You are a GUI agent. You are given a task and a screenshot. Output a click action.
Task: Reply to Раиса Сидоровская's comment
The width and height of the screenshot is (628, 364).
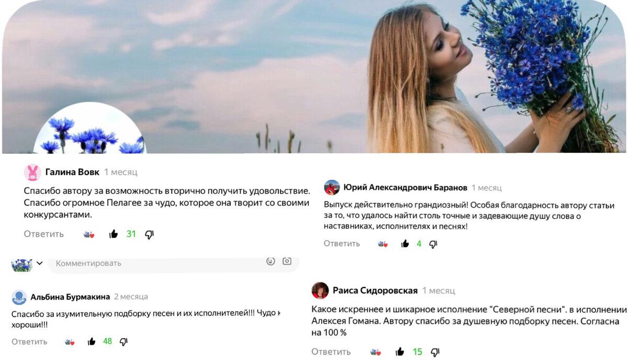tap(331, 352)
